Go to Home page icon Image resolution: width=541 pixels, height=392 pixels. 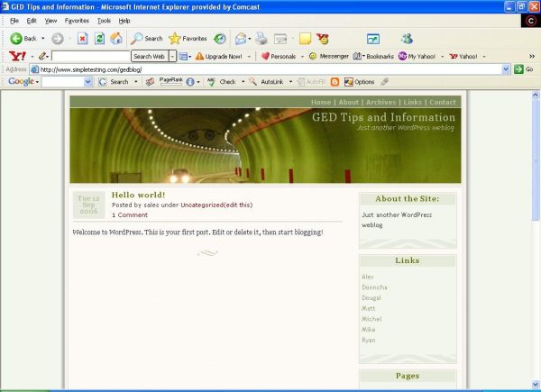116,38
